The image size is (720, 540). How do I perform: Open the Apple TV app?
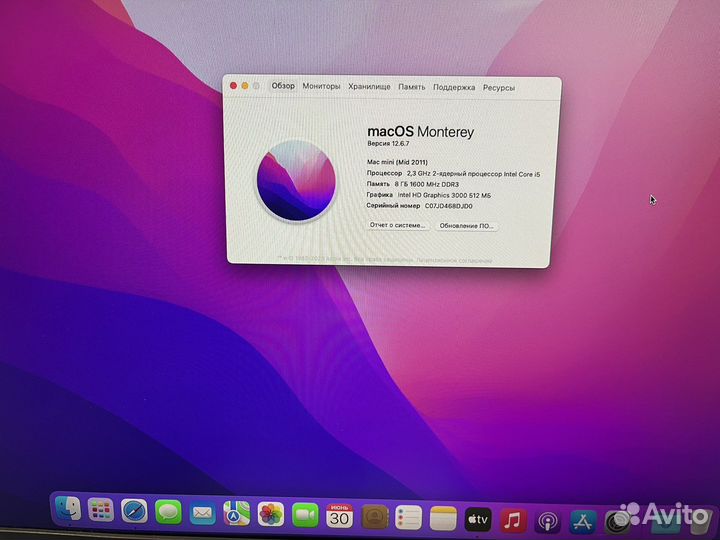tap(478, 519)
